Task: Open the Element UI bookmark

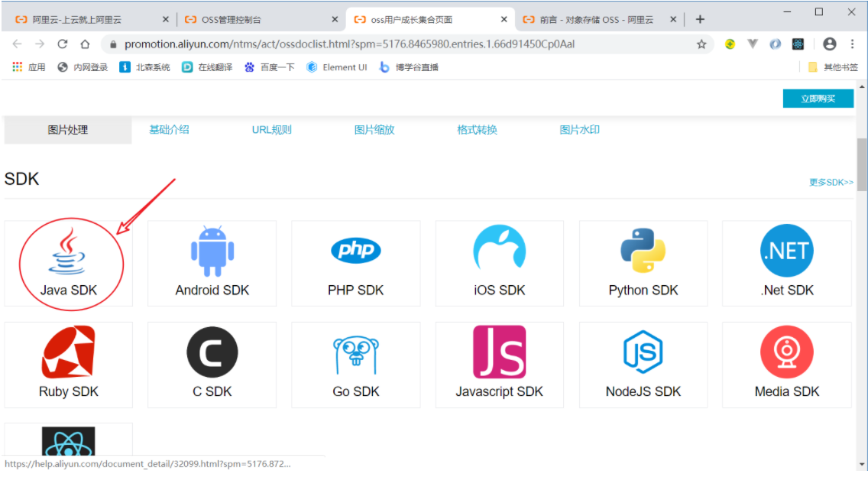Action: click(x=337, y=67)
